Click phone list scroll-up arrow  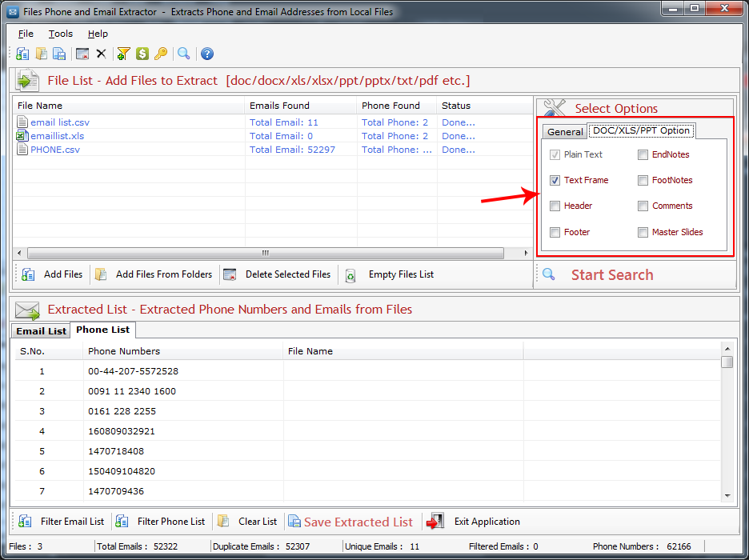coord(727,349)
